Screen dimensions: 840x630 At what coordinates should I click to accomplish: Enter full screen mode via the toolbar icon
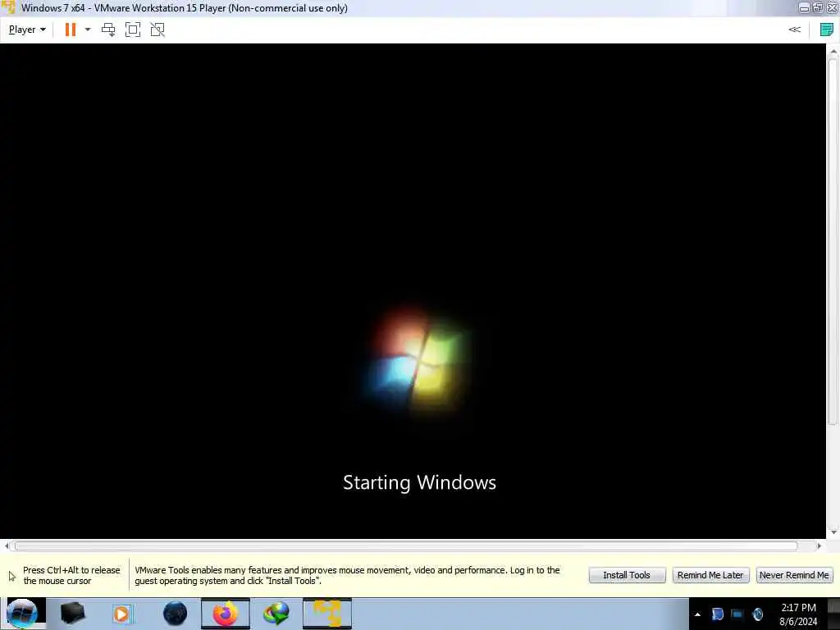click(133, 30)
